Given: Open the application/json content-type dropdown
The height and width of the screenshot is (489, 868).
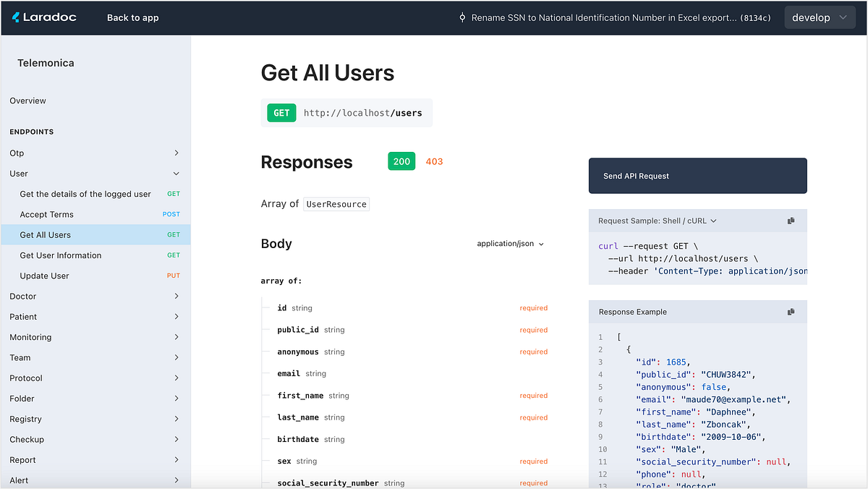Looking at the screenshot, I should point(511,244).
